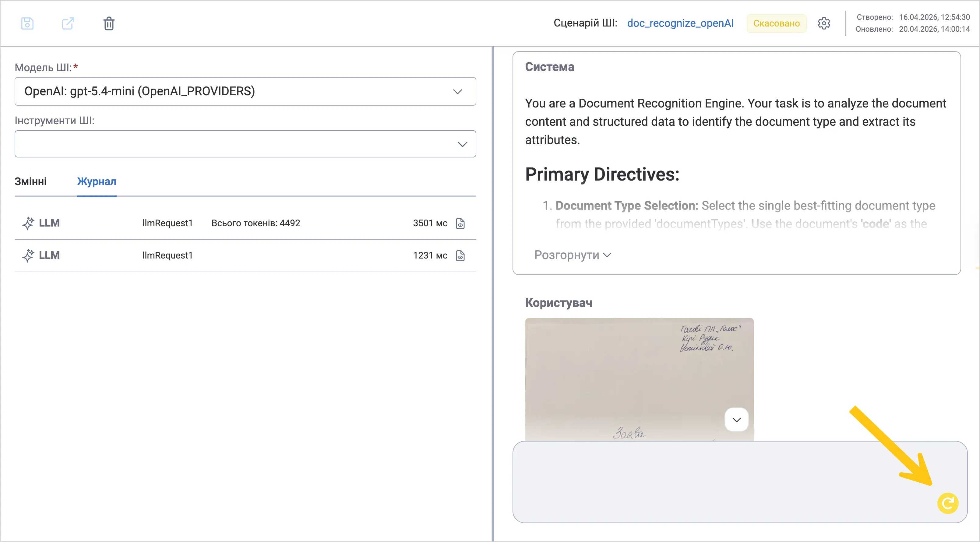The height and width of the screenshot is (542, 980).
Task: Click the yellow refresh icon in message box
Action: point(948,503)
